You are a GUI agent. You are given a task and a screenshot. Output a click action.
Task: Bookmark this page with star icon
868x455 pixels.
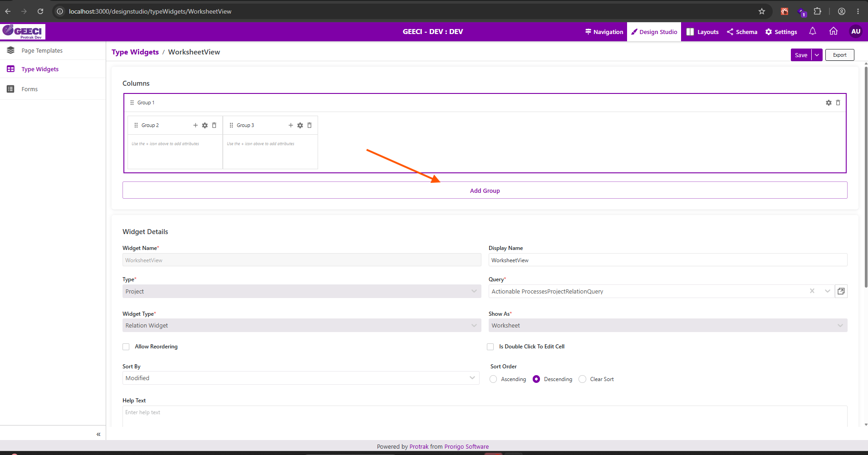pos(762,11)
